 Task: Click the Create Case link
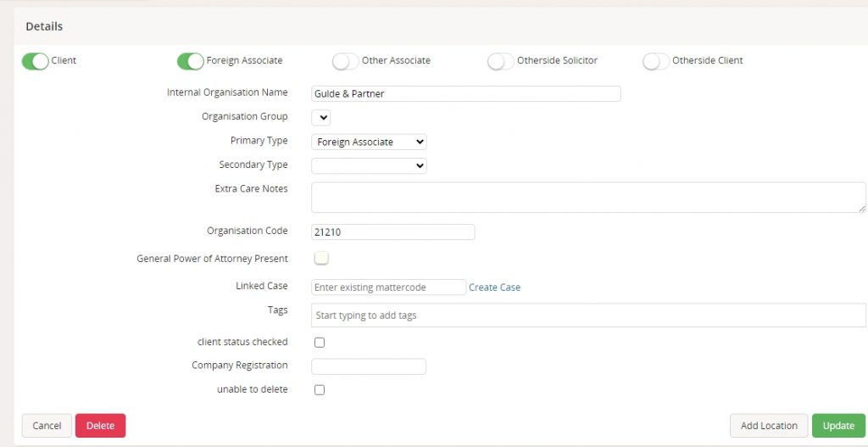click(x=494, y=288)
